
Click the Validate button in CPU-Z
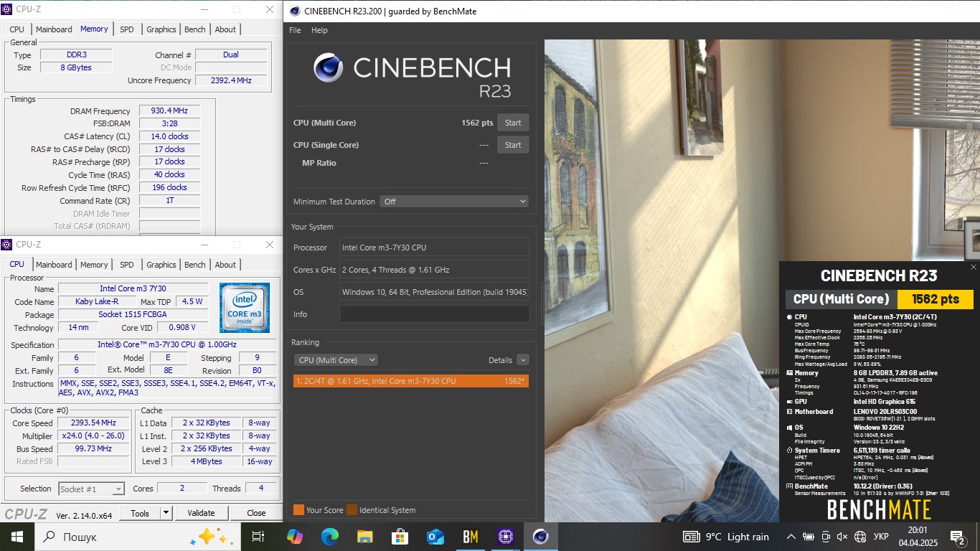point(201,513)
